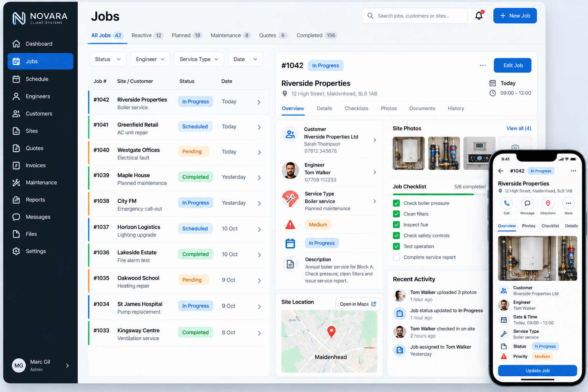Screen dimensions: 588x392
Task: Open the first boiler site photo thumbnail
Action: tap(408, 153)
